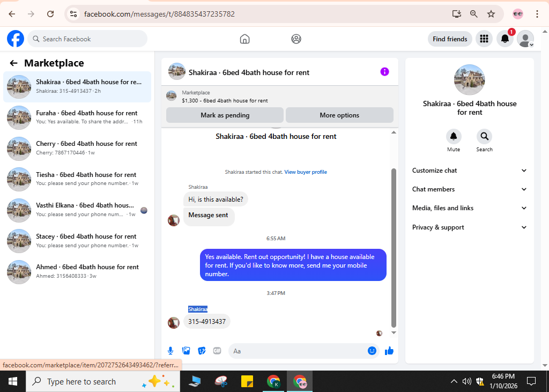Expand the Chat members section
The height and width of the screenshot is (392, 549).
(469, 189)
